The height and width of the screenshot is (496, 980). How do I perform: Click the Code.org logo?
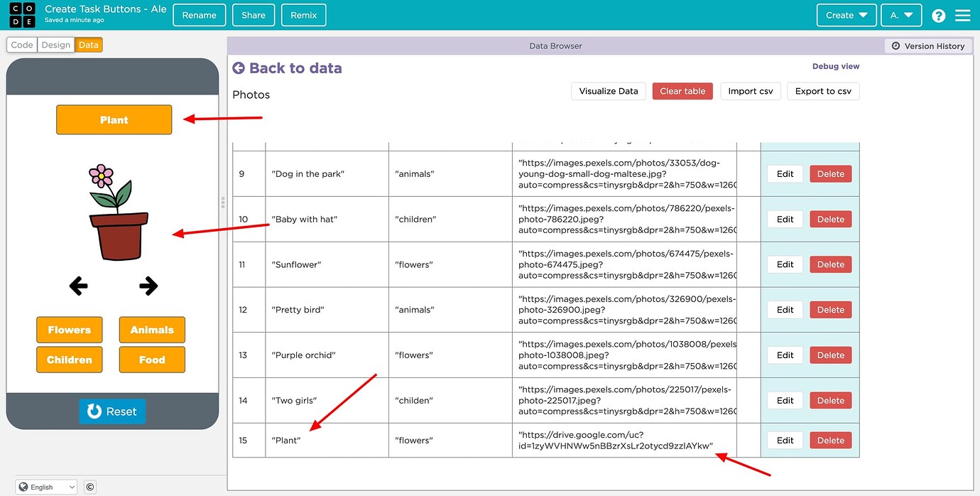pos(22,15)
